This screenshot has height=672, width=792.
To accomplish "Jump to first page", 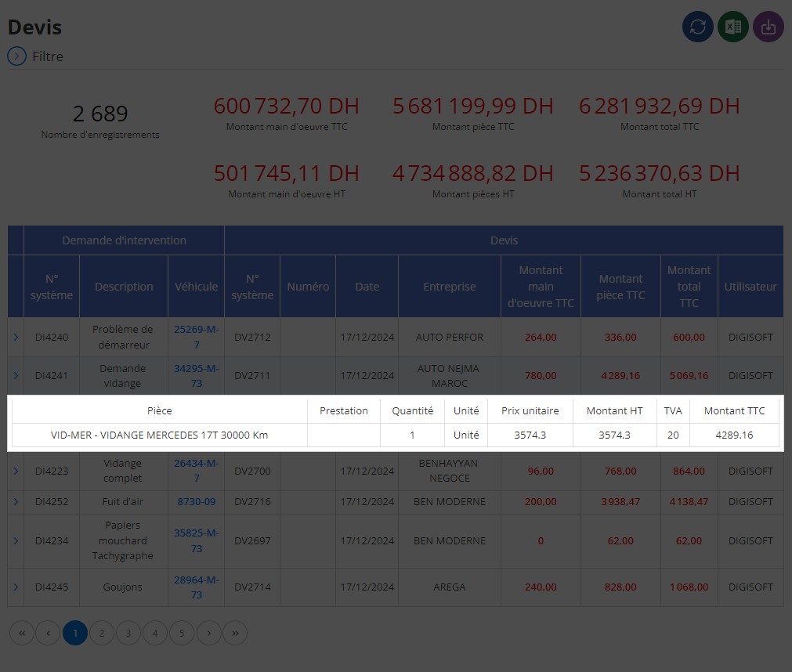I will pyautogui.click(x=22, y=633).
